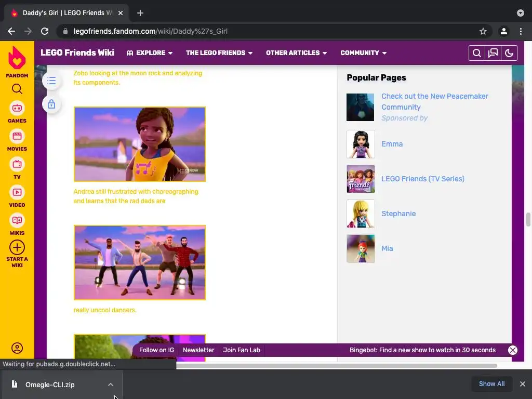The height and width of the screenshot is (399, 532).
Task: Open a new browser tab
Action: pos(140,13)
